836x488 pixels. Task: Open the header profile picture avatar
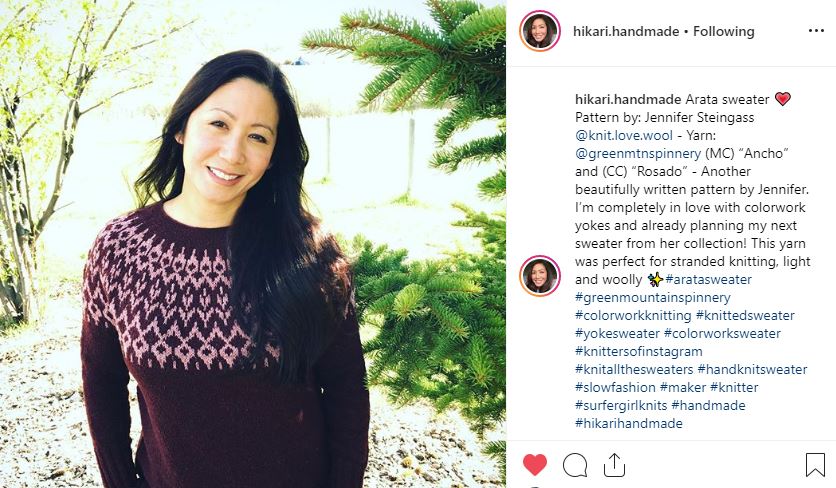(540, 31)
